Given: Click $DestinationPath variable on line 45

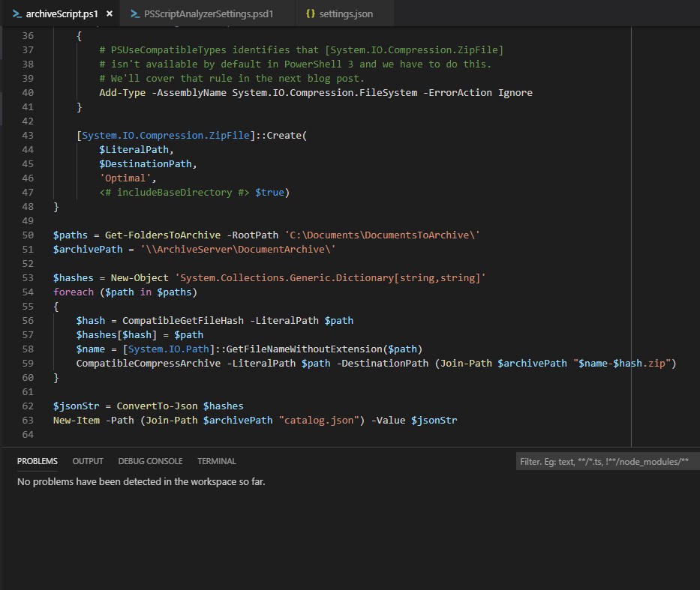Looking at the screenshot, I should tap(146, 164).
